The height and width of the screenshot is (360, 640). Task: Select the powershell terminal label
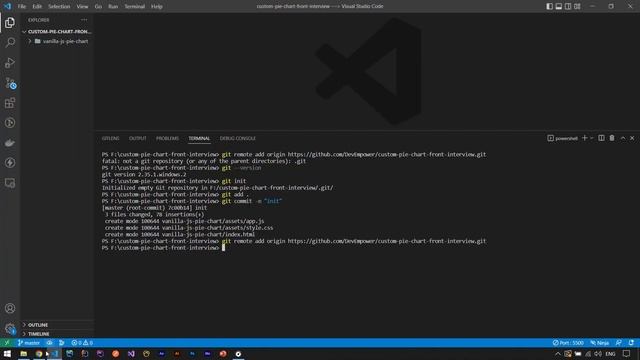pos(562,138)
